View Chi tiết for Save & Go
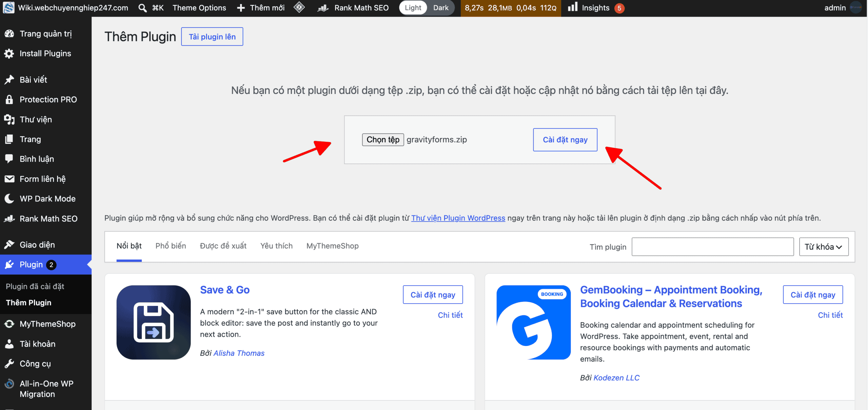Screen dimensions: 868x410 (450, 315)
